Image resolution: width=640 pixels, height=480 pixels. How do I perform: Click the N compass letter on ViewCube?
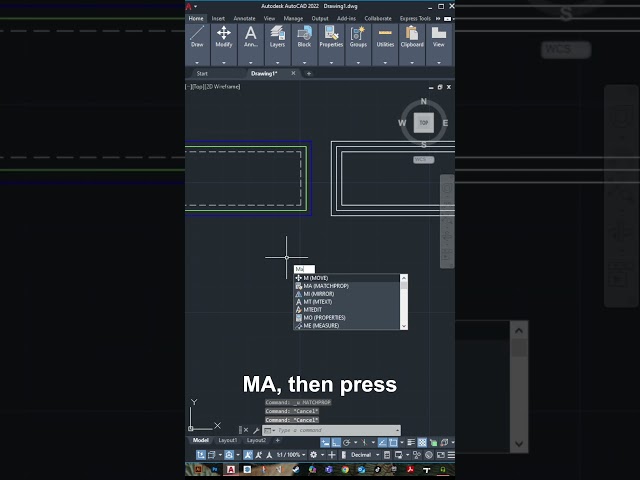[x=424, y=101]
